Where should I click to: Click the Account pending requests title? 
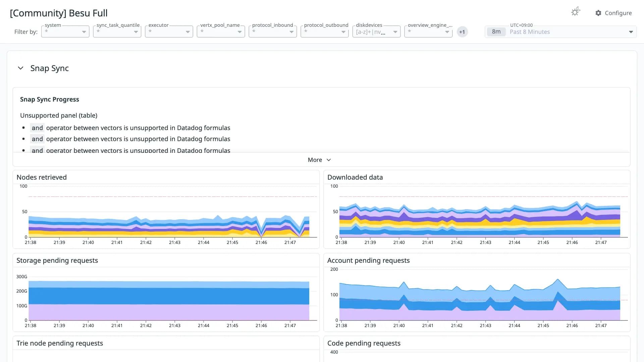click(368, 260)
